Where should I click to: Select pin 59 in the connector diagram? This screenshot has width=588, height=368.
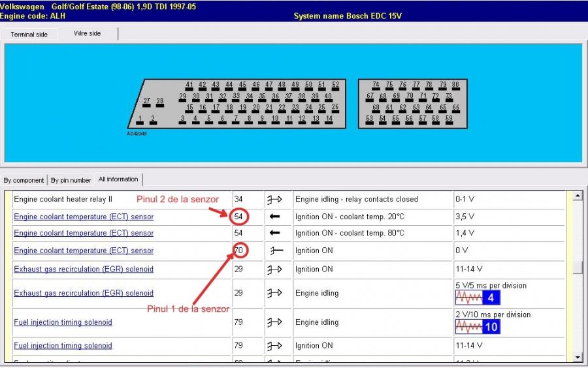coord(449,119)
